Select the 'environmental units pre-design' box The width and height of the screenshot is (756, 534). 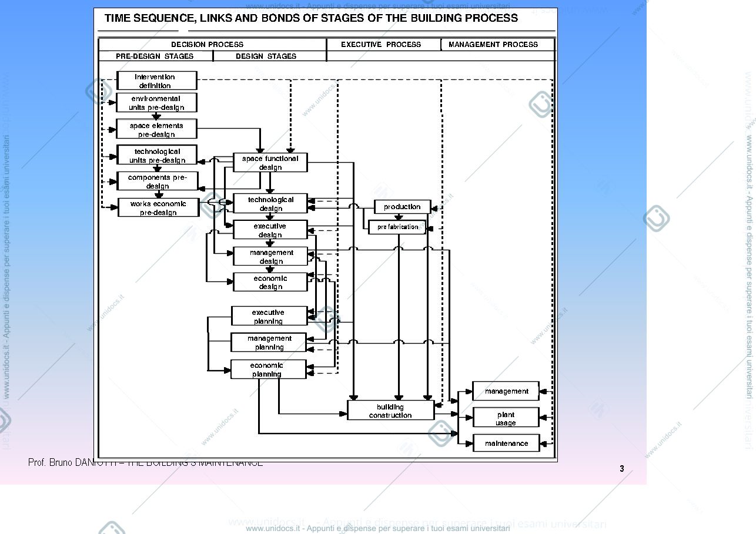tap(156, 103)
